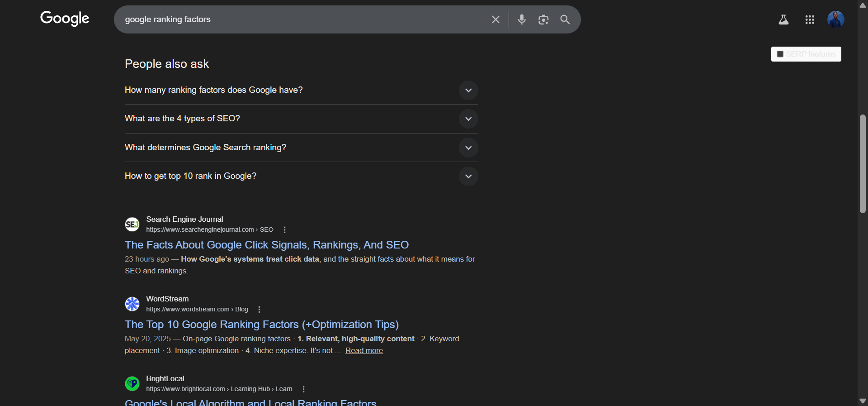
Task: Click the 'BrightLocal' site name
Action: click(165, 379)
